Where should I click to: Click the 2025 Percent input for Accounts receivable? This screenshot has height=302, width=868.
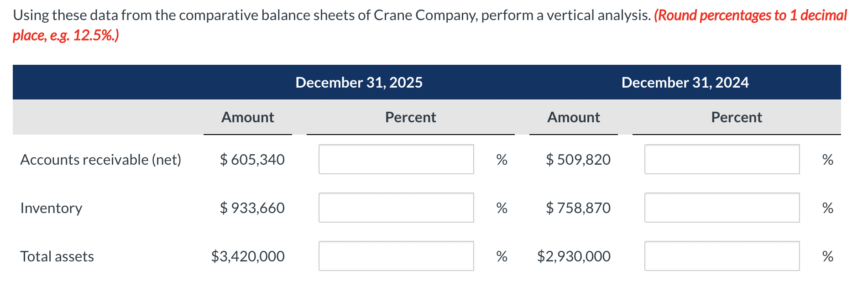(396, 160)
